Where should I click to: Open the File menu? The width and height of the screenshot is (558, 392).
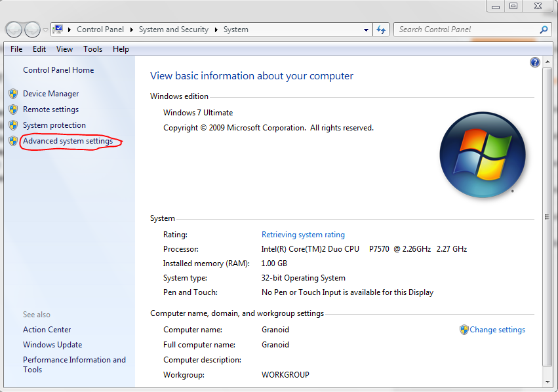click(x=16, y=49)
